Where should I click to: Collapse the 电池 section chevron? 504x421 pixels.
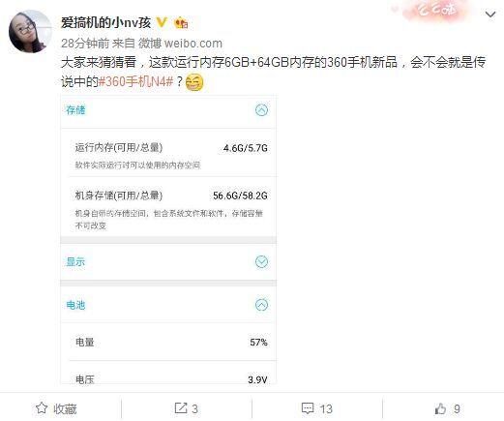click(x=261, y=305)
